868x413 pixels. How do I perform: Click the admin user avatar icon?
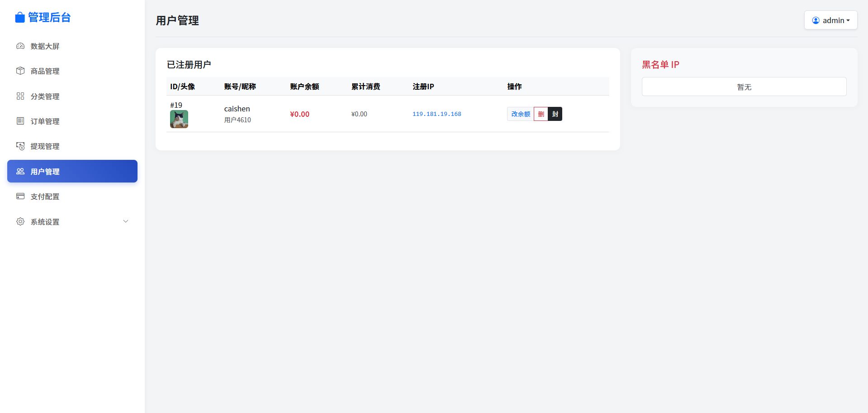point(816,20)
